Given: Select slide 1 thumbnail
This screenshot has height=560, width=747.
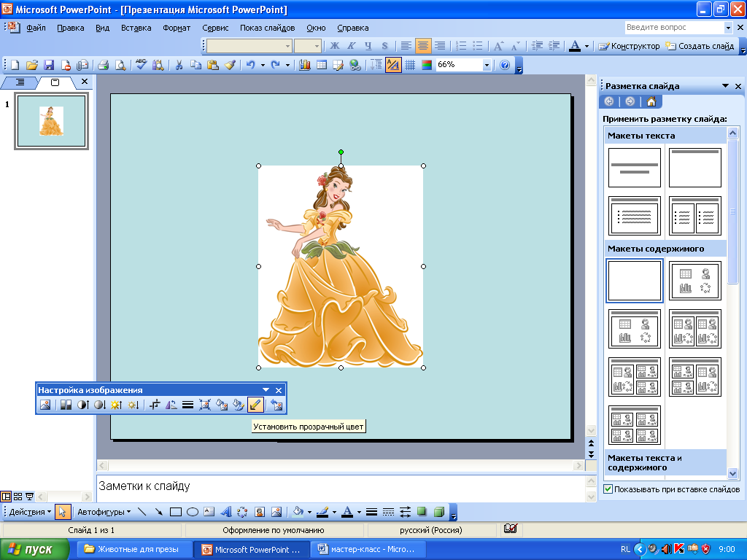Looking at the screenshot, I should [52, 121].
